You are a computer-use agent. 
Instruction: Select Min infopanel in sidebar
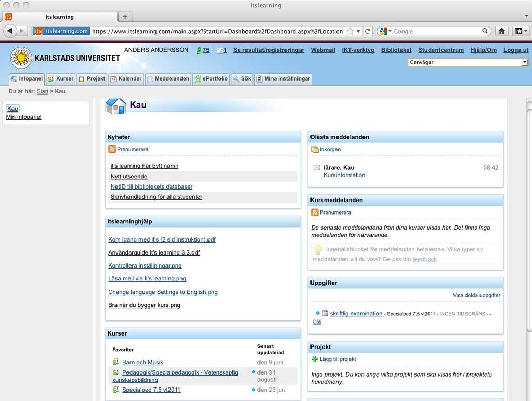tap(24, 117)
